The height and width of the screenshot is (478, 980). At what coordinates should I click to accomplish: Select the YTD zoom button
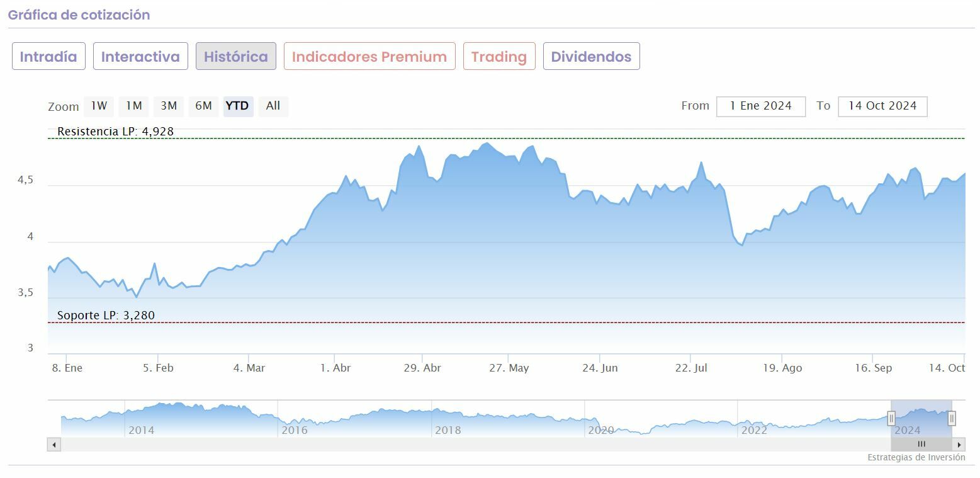click(237, 106)
